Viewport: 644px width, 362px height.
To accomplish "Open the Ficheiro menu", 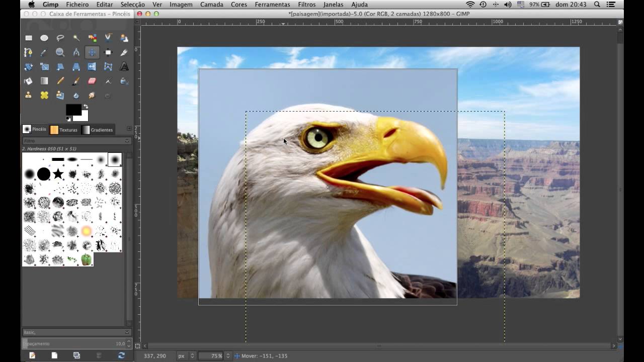I will pyautogui.click(x=77, y=5).
